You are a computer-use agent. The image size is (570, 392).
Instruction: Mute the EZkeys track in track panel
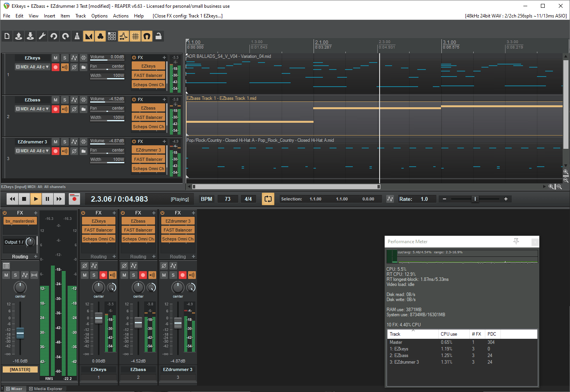(x=56, y=58)
